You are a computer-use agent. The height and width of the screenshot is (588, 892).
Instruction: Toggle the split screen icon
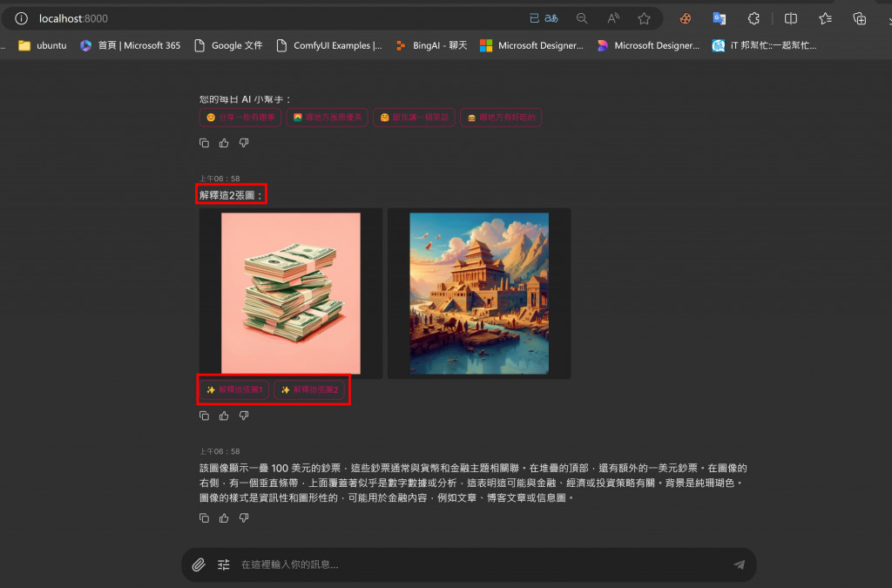tap(791, 18)
